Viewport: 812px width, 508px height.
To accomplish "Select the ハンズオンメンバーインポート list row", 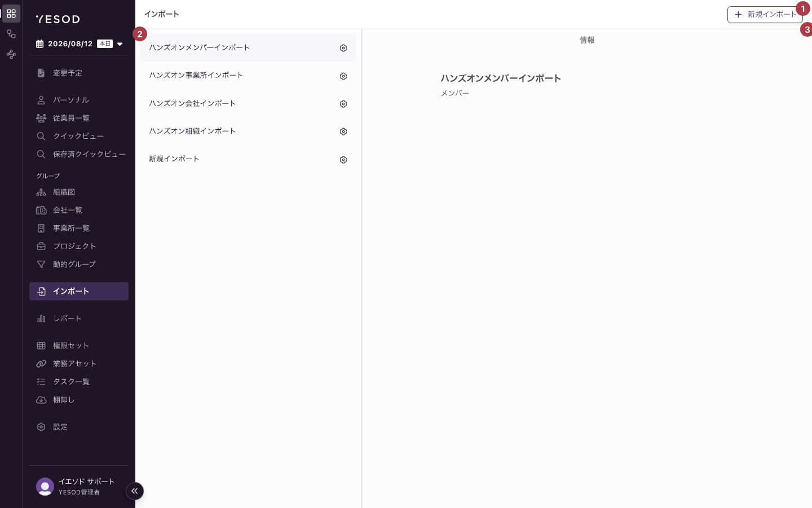I will tap(248, 48).
